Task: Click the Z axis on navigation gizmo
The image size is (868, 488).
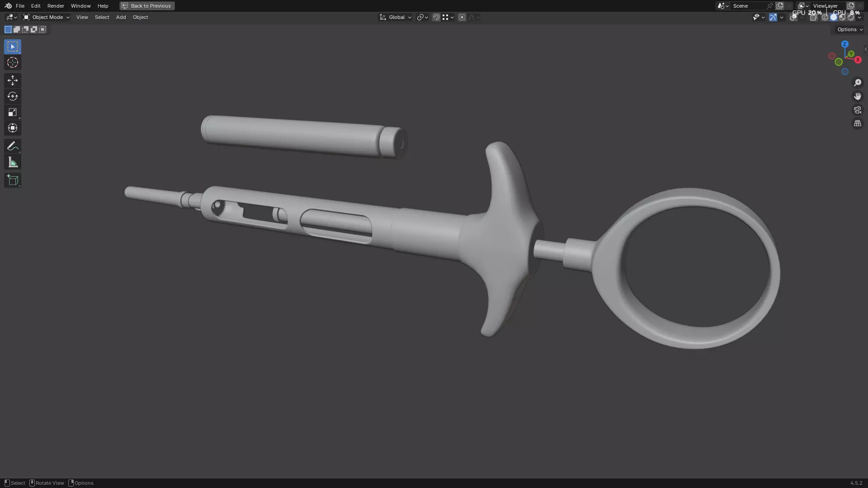Action: [x=845, y=44]
